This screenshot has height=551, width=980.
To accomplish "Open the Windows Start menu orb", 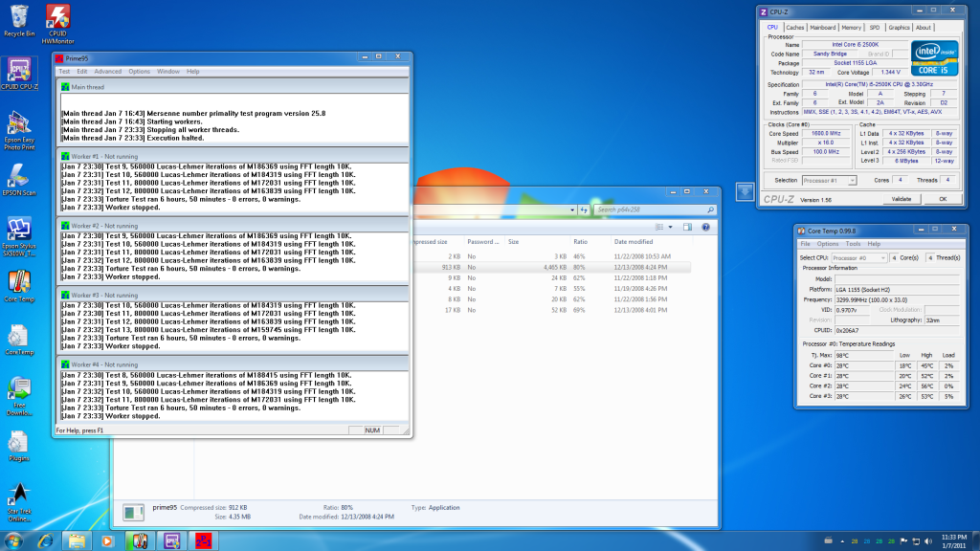I will pos(13,540).
